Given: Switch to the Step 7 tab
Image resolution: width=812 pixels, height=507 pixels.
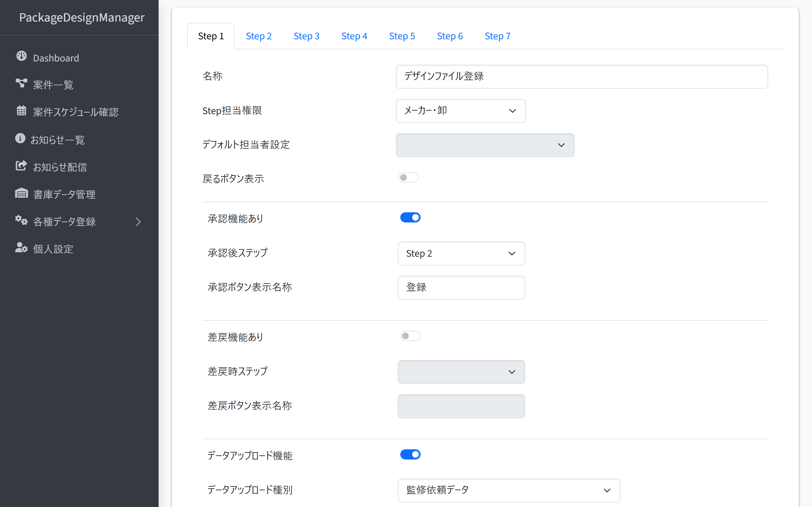Looking at the screenshot, I should click(x=497, y=36).
